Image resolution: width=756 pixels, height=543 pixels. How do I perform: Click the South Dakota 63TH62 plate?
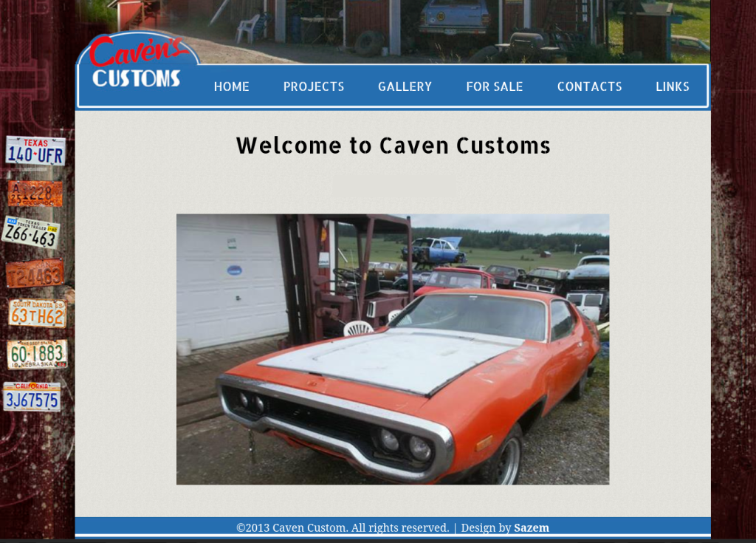[37, 313]
